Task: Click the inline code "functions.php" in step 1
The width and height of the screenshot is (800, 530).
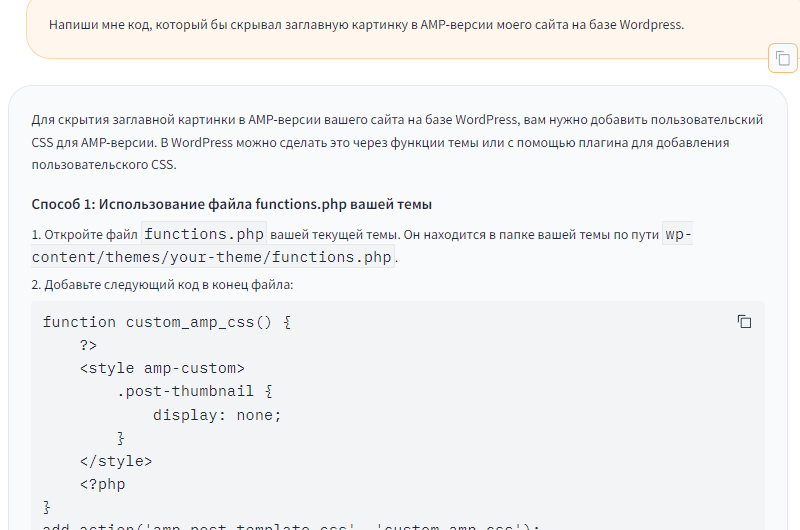Action: click(204, 234)
